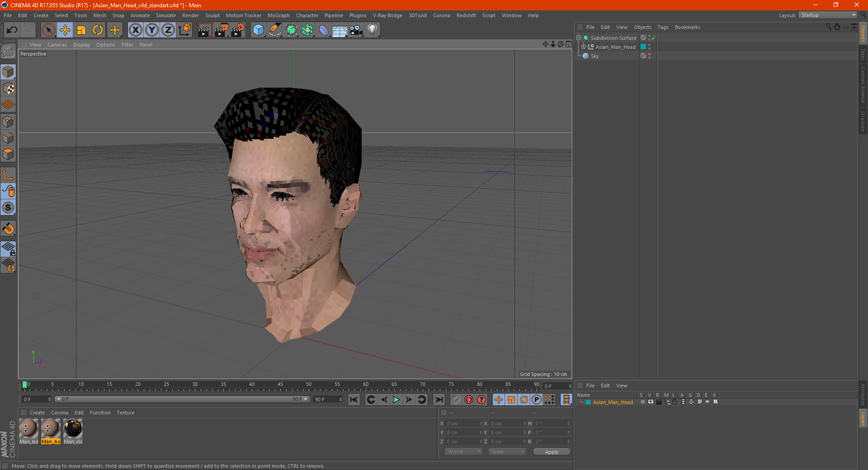868x470 pixels.
Task: Toggle Z axis lock
Action: click(168, 30)
